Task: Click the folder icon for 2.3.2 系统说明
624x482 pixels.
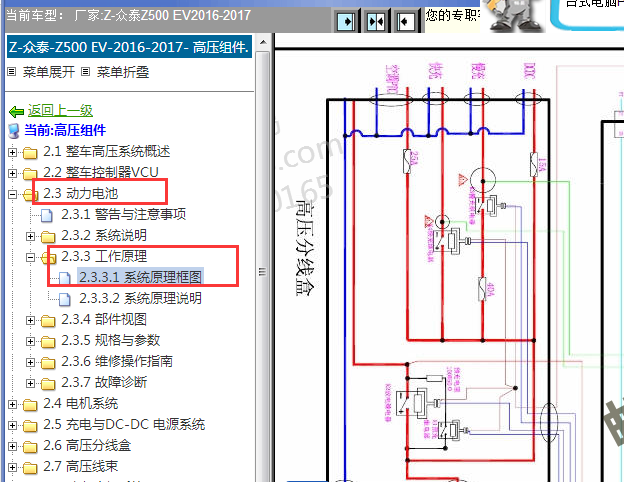Action: (48, 236)
